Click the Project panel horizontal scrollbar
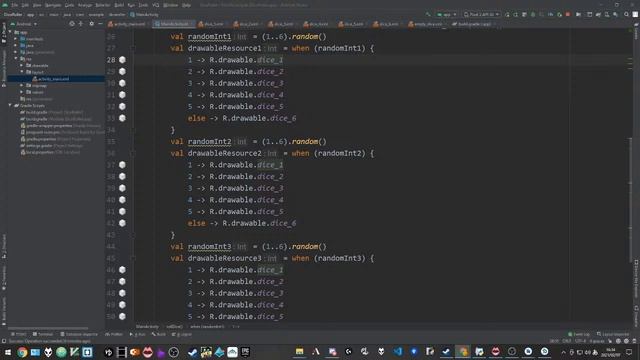This screenshot has height=360, width=640. point(48,328)
